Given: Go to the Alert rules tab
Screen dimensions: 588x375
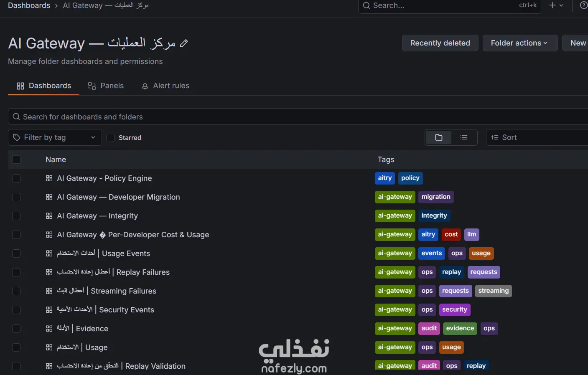Looking at the screenshot, I should click(165, 86).
